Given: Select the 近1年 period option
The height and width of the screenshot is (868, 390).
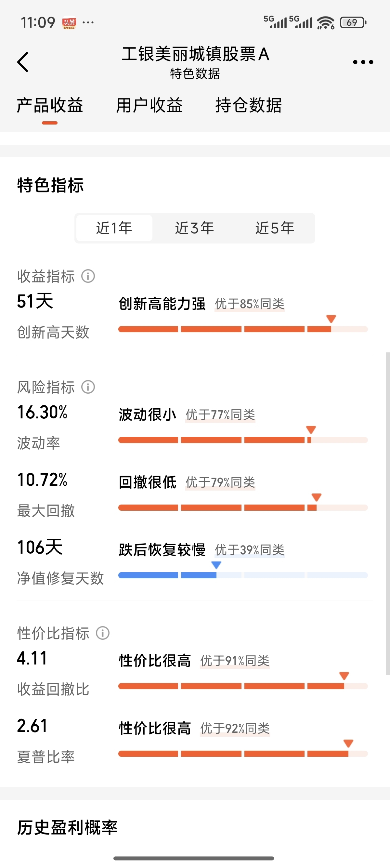Looking at the screenshot, I should (114, 228).
